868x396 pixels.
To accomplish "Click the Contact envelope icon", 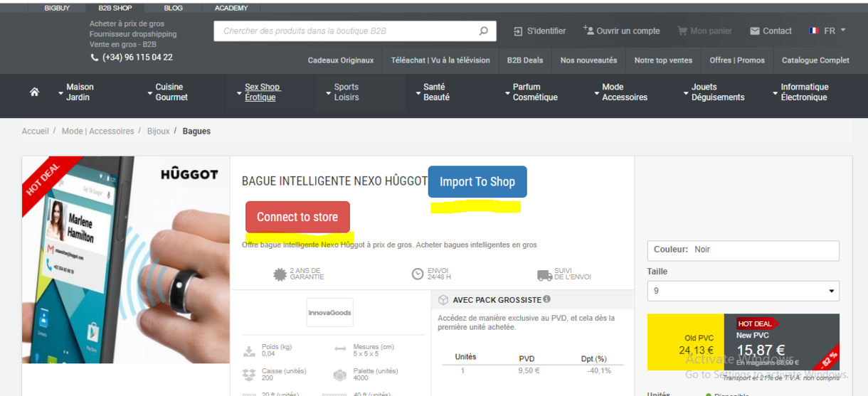I will point(755,31).
